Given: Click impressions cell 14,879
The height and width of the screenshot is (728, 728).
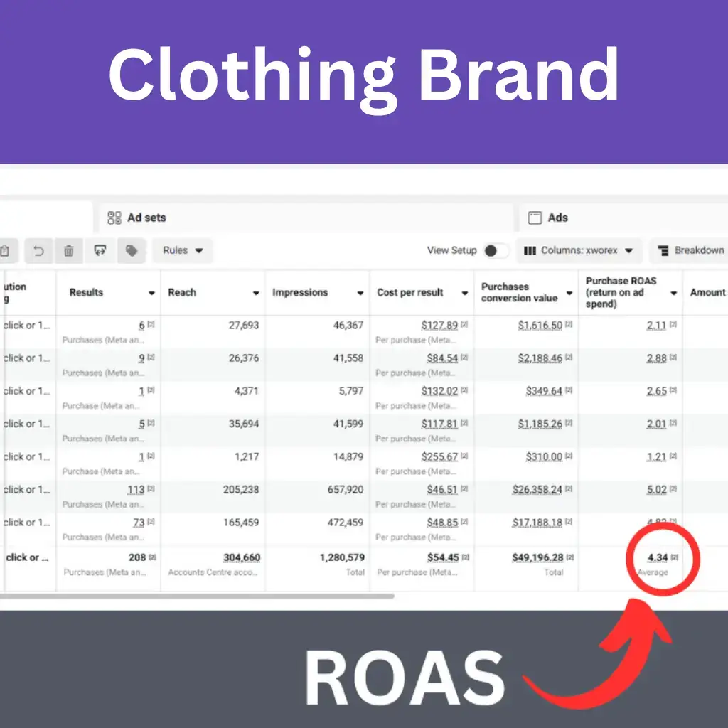Looking at the screenshot, I should [348, 457].
